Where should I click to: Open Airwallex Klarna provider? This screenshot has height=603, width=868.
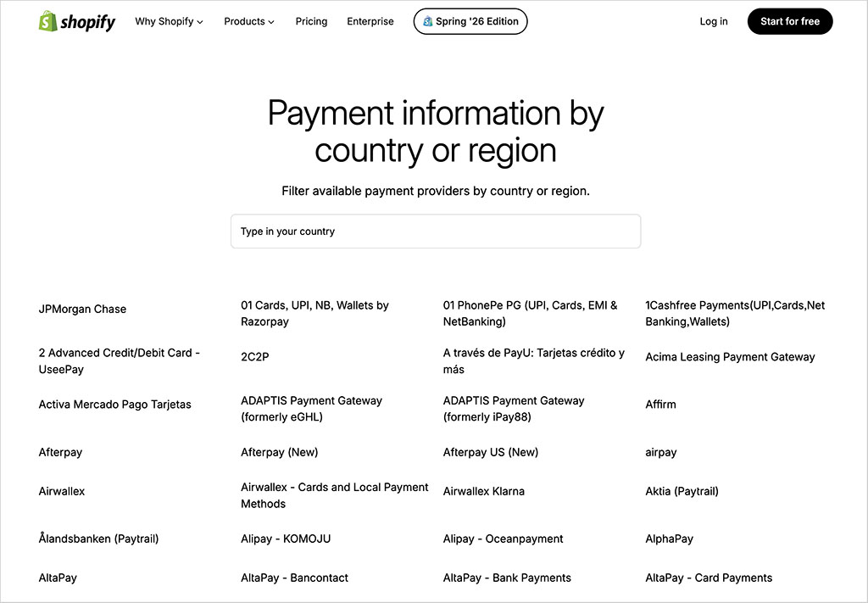click(x=484, y=491)
